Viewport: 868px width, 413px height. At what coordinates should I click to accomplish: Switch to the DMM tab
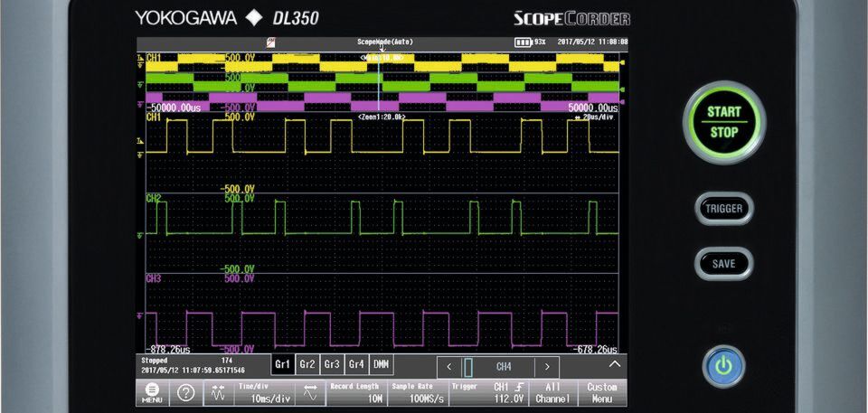click(381, 365)
